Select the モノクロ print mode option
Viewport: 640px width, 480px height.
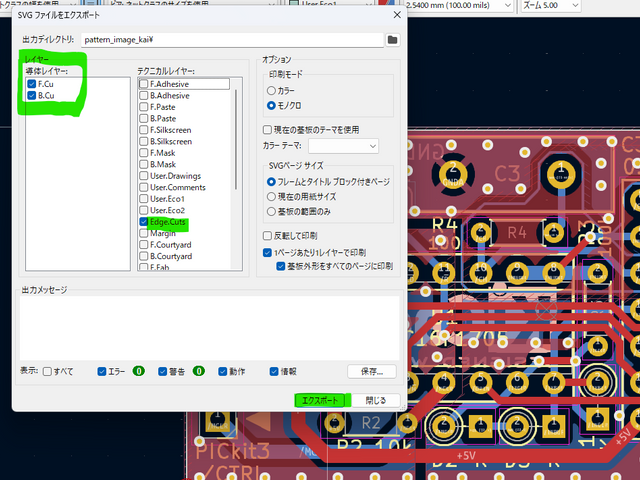click(271, 104)
